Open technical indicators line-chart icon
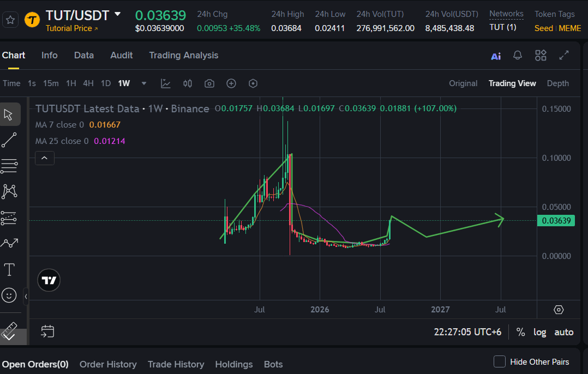The height and width of the screenshot is (374, 588). coord(166,83)
